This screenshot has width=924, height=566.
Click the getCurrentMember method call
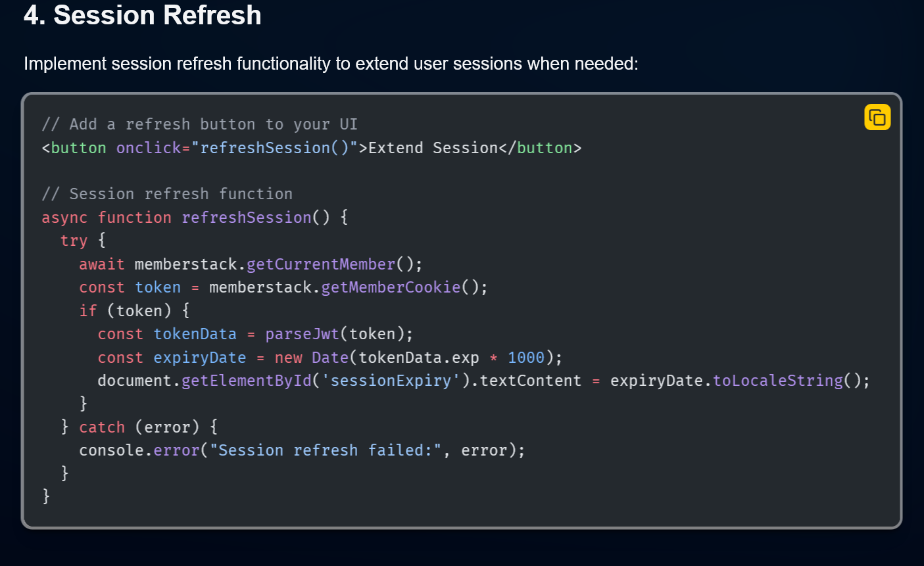coord(321,264)
